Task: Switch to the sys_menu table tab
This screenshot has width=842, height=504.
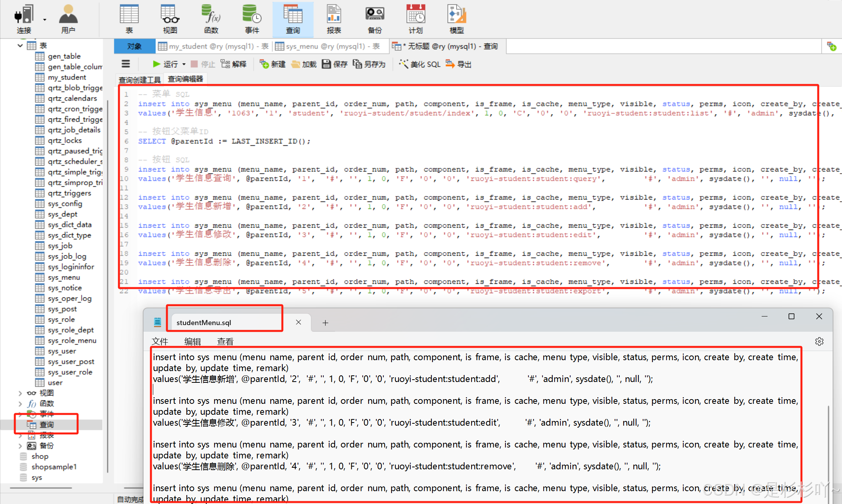Action: (328, 46)
